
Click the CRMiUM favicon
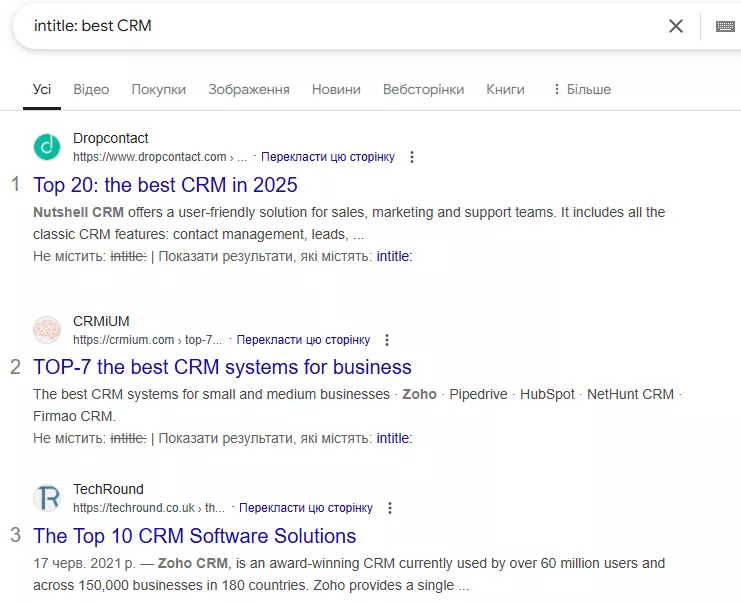coord(47,330)
